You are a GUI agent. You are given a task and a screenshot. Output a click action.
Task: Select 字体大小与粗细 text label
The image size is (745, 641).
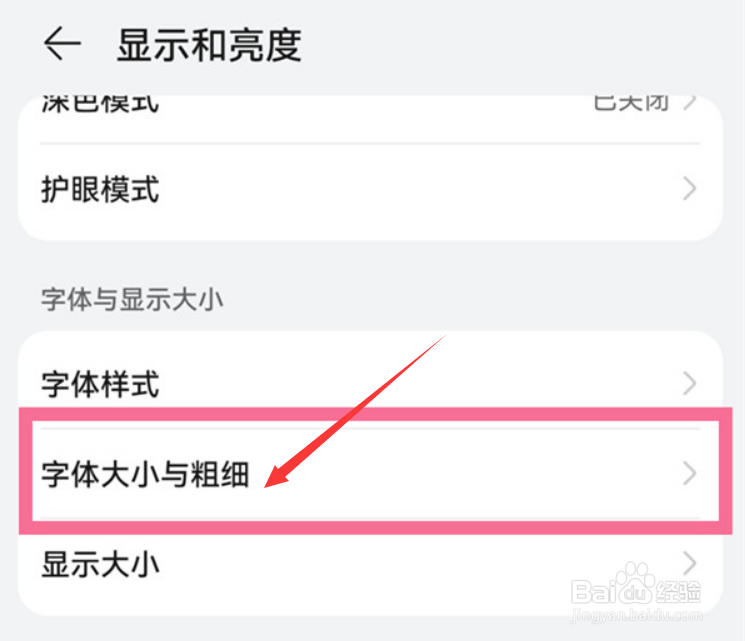145,474
